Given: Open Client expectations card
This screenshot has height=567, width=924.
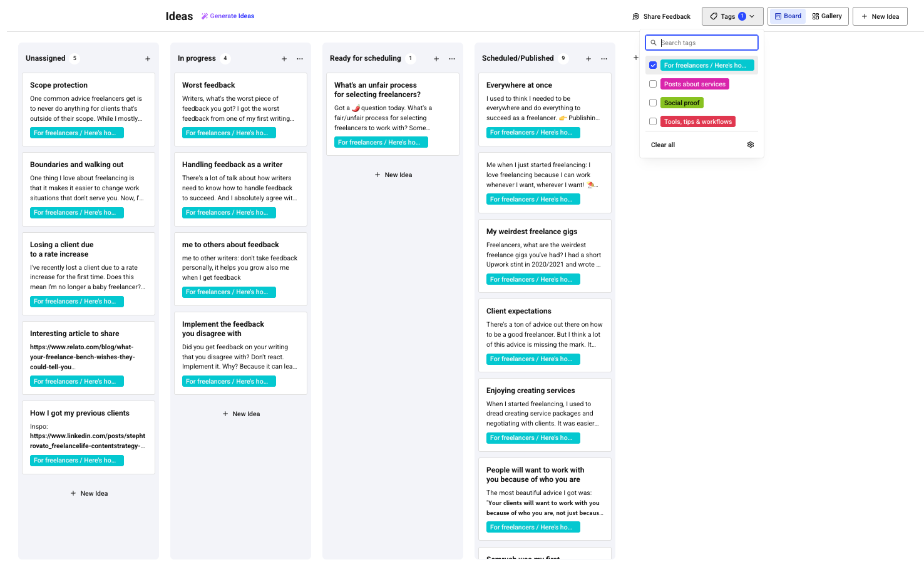Looking at the screenshot, I should tap(545, 335).
